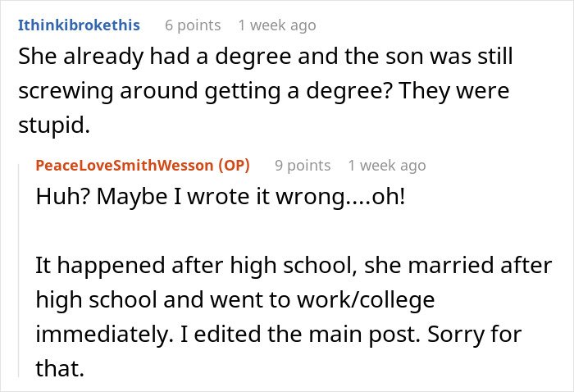574x392 pixels.
Task: Collapse reply via the thread indent line
Action: point(20,271)
